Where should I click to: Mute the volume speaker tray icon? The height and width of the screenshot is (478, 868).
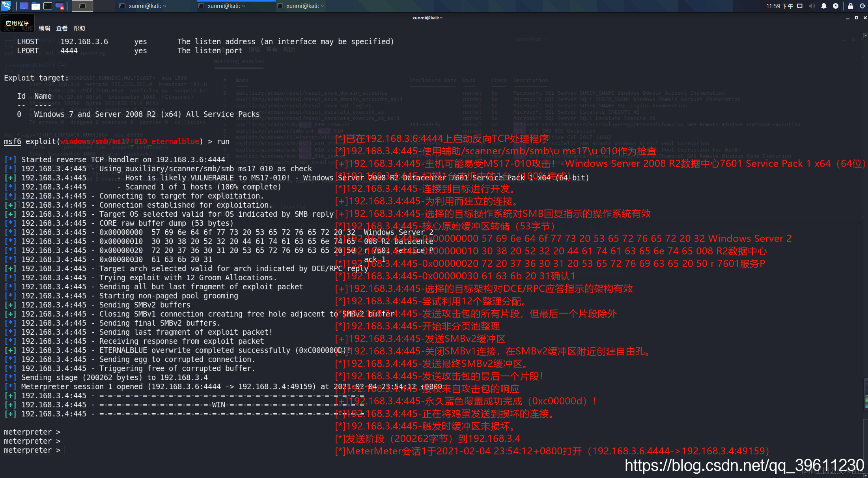[x=812, y=6]
